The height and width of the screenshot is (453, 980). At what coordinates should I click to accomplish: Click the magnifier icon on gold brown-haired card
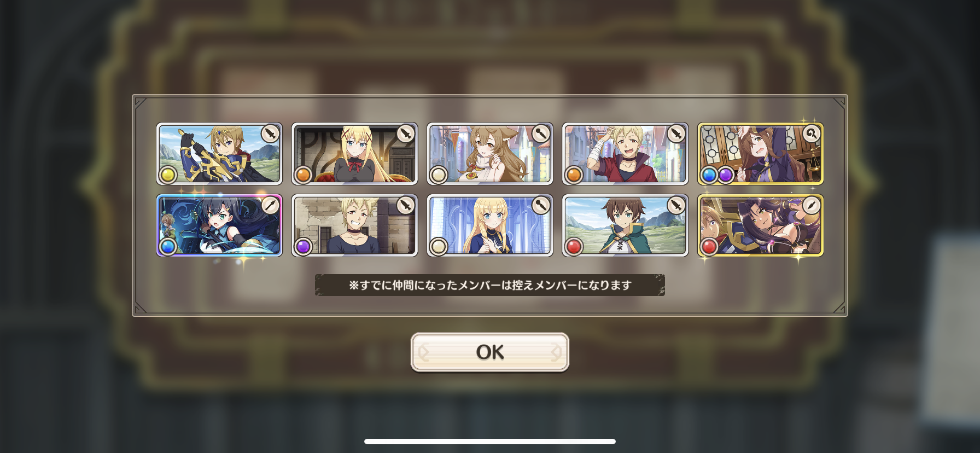coord(811,133)
